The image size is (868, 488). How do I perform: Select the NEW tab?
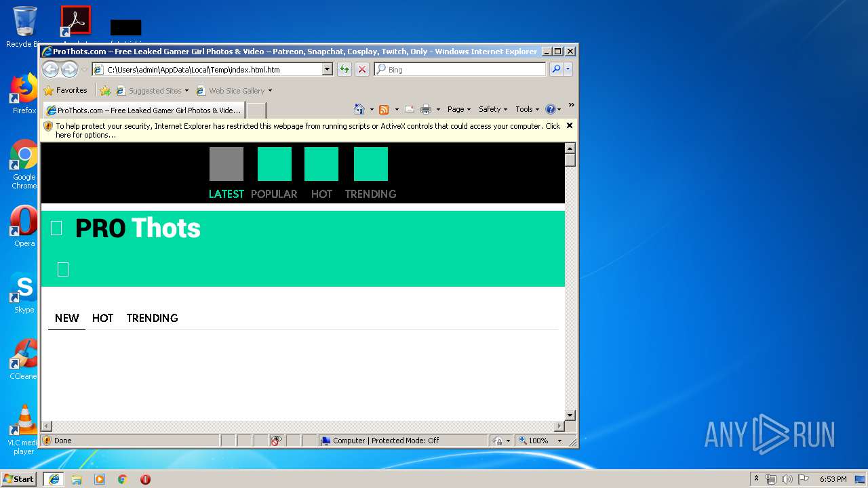(67, 318)
